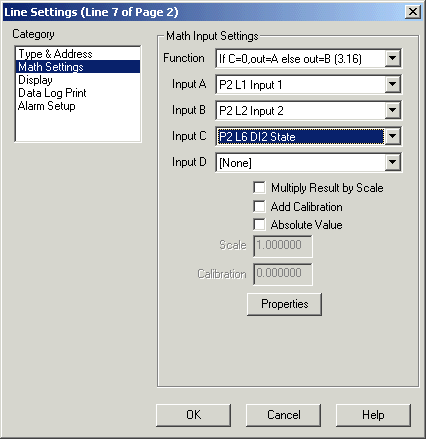Open the Help button

point(373,415)
